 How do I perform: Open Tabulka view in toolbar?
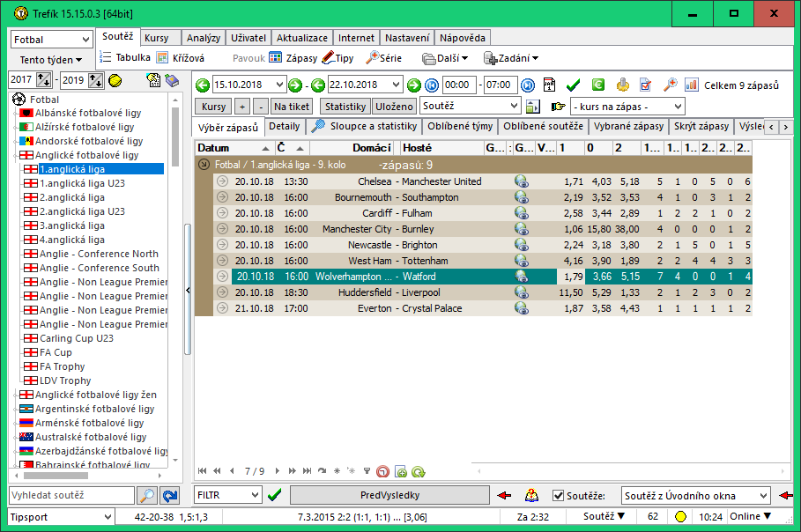(x=125, y=57)
